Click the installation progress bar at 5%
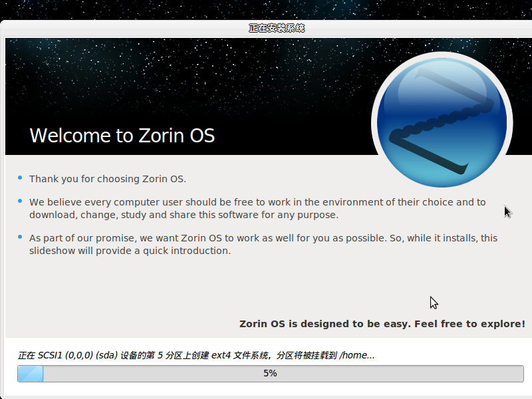Image resolution: width=532 pixels, height=399 pixels. tap(271, 374)
